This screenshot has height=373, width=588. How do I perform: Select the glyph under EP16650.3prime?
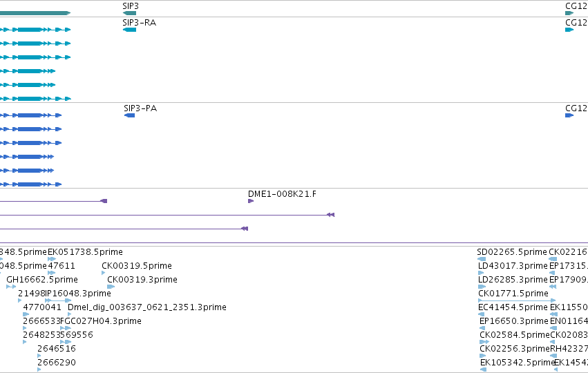point(482,328)
